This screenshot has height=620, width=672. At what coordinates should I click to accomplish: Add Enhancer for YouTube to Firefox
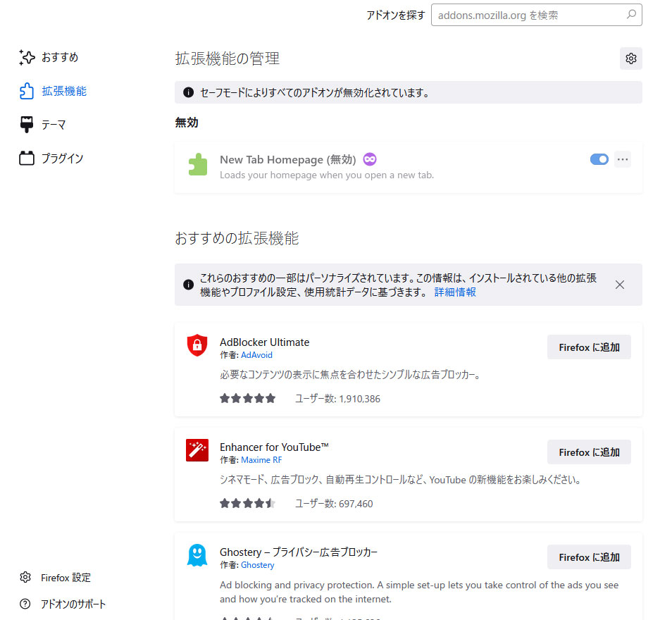[589, 452]
